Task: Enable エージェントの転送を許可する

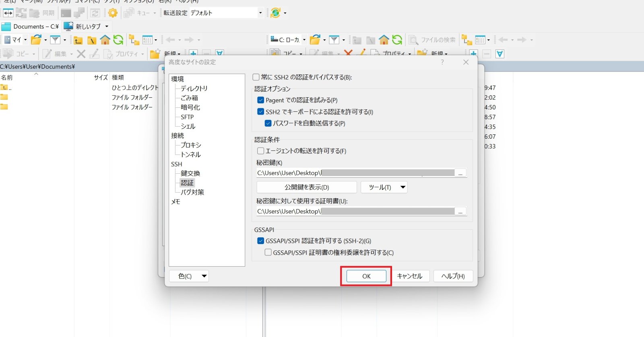Action: coord(260,151)
